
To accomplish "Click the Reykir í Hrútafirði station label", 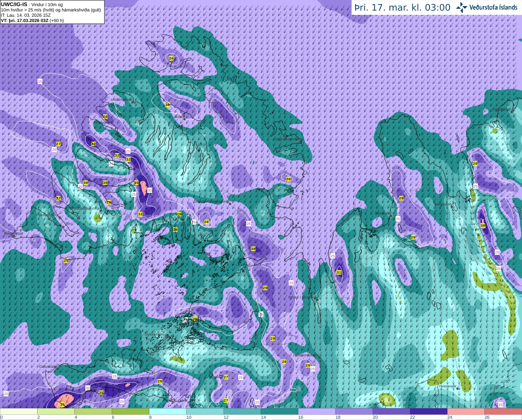I will tap(303, 297).
